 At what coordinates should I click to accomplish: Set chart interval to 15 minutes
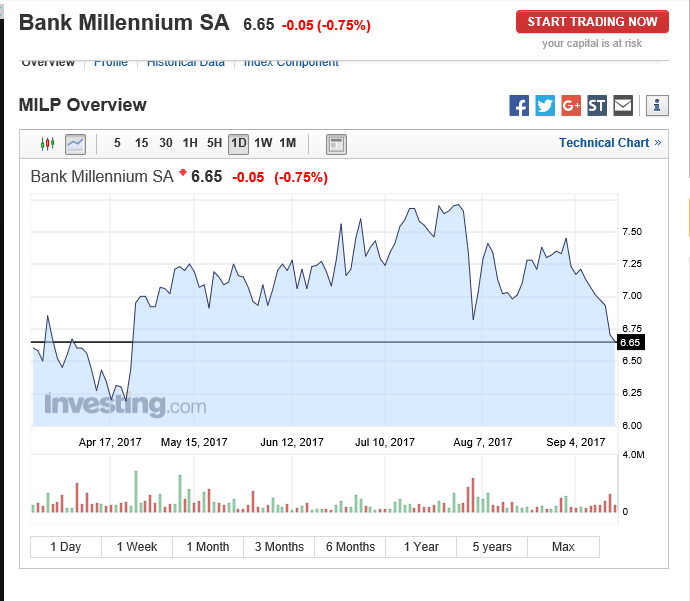click(141, 143)
